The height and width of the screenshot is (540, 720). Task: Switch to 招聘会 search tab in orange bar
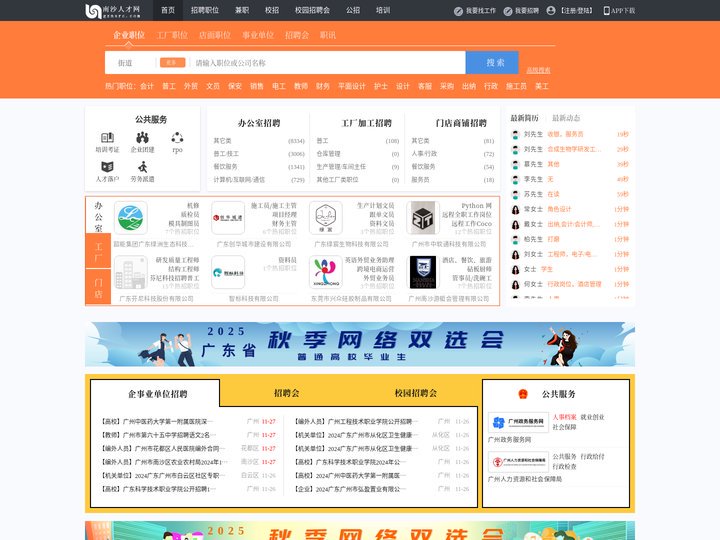297,35
